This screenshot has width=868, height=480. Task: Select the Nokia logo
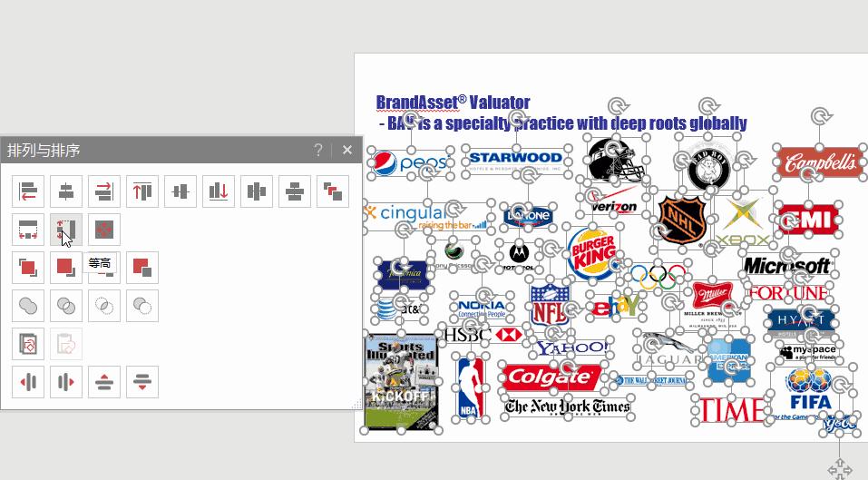click(482, 309)
